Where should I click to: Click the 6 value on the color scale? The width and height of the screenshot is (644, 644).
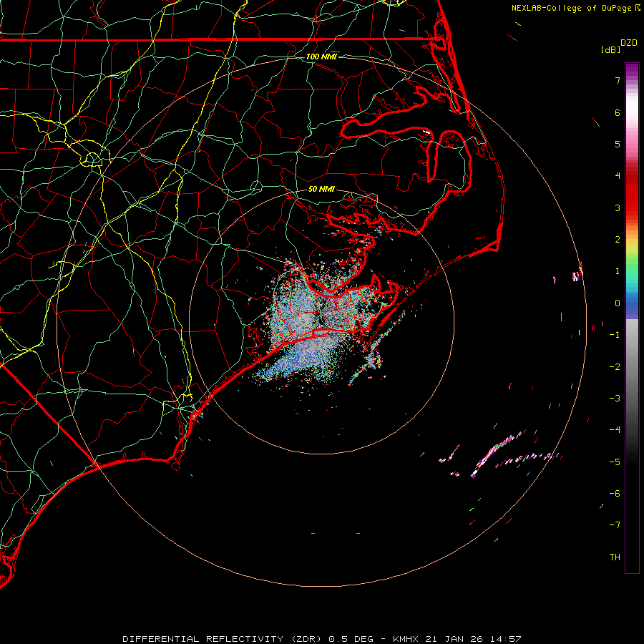(x=618, y=112)
